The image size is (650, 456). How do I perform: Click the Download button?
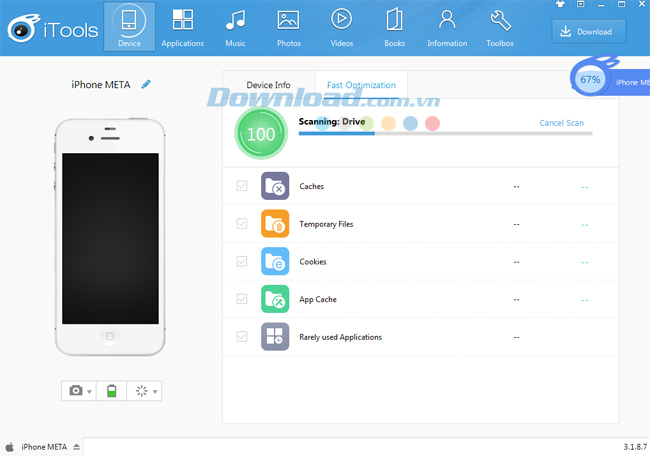[x=588, y=31]
